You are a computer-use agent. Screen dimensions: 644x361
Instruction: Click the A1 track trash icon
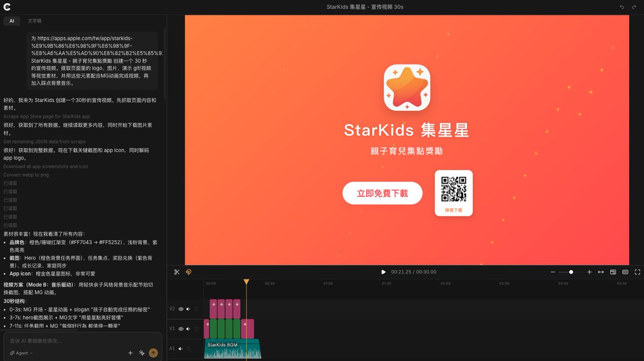tap(188, 349)
